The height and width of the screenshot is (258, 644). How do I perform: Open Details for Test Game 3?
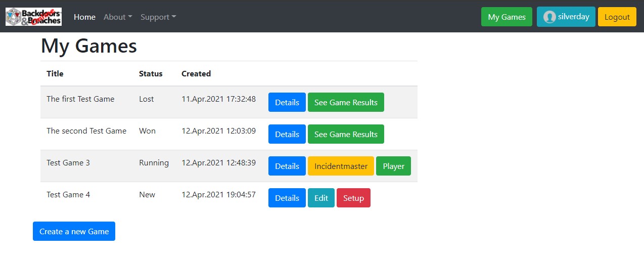pyautogui.click(x=287, y=166)
